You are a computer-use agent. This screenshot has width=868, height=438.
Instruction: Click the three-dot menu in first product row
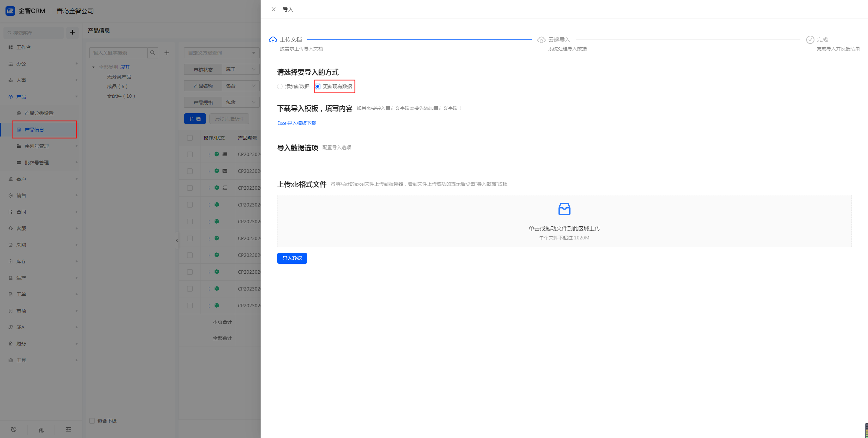(209, 154)
